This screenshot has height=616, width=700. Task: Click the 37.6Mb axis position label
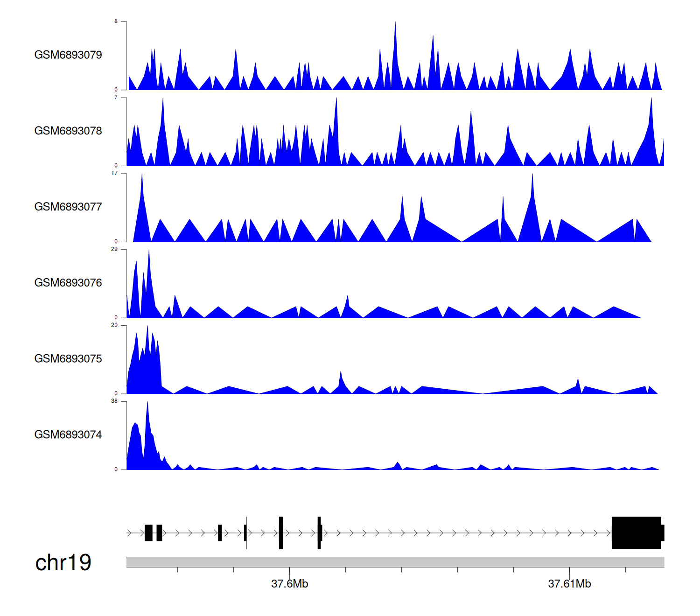289,584
